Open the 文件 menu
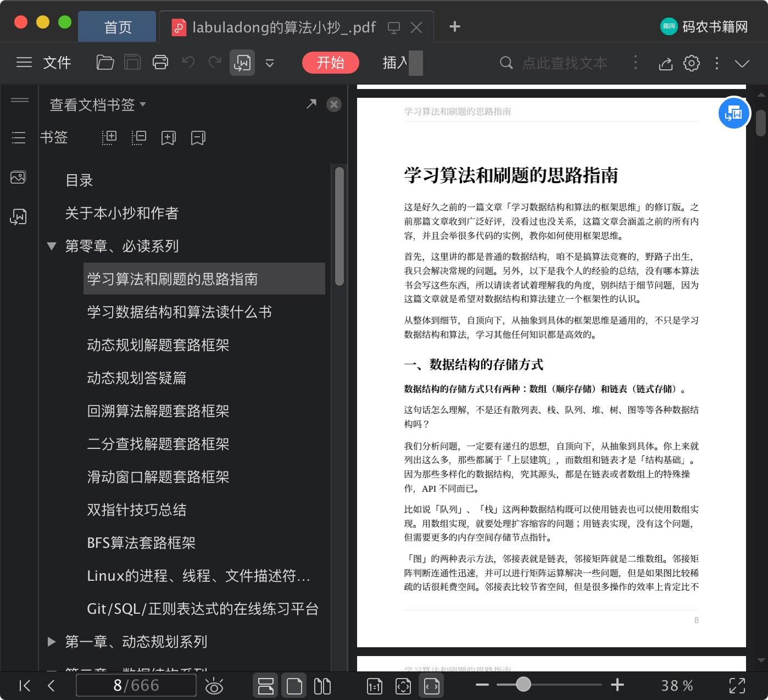The width and height of the screenshot is (768, 700). pos(57,63)
